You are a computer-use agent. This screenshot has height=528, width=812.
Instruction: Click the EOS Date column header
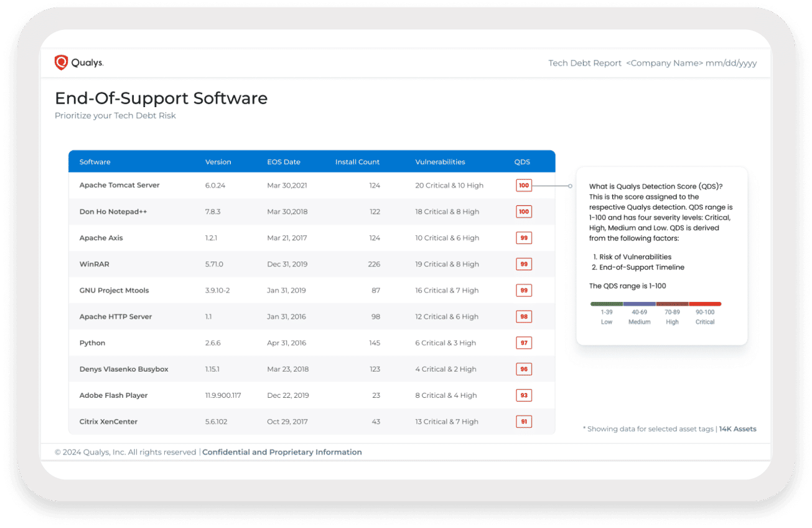pyautogui.click(x=284, y=162)
